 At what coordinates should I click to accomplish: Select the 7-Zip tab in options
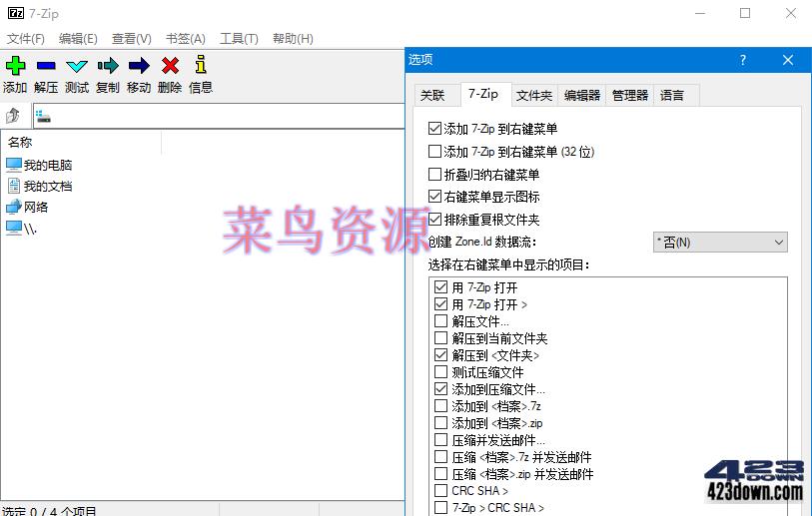[483, 94]
